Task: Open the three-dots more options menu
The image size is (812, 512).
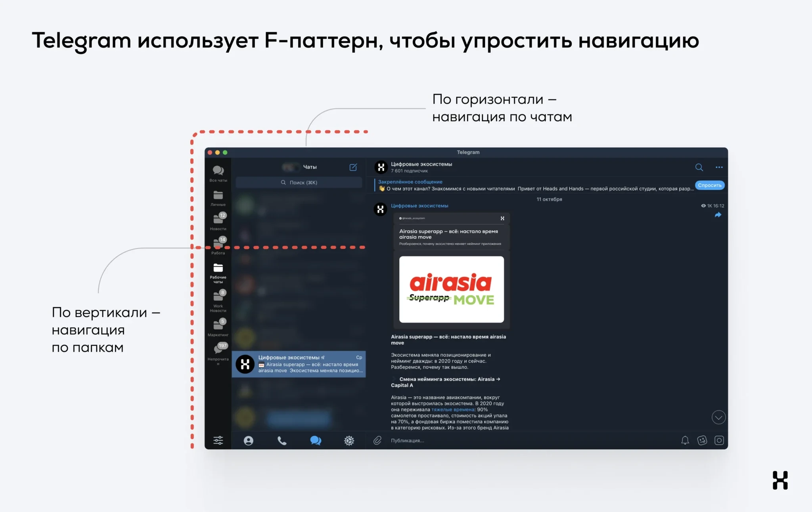Action: [x=719, y=167]
